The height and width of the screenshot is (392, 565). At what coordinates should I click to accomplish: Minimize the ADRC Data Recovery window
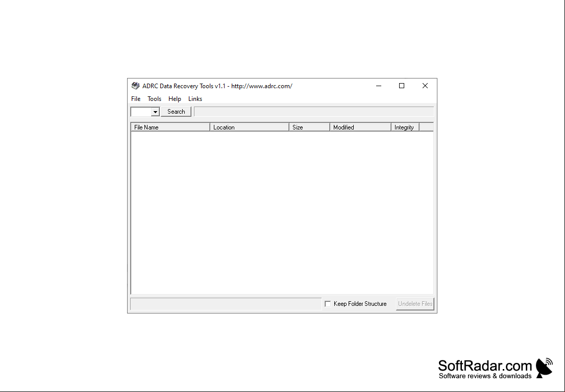(379, 86)
